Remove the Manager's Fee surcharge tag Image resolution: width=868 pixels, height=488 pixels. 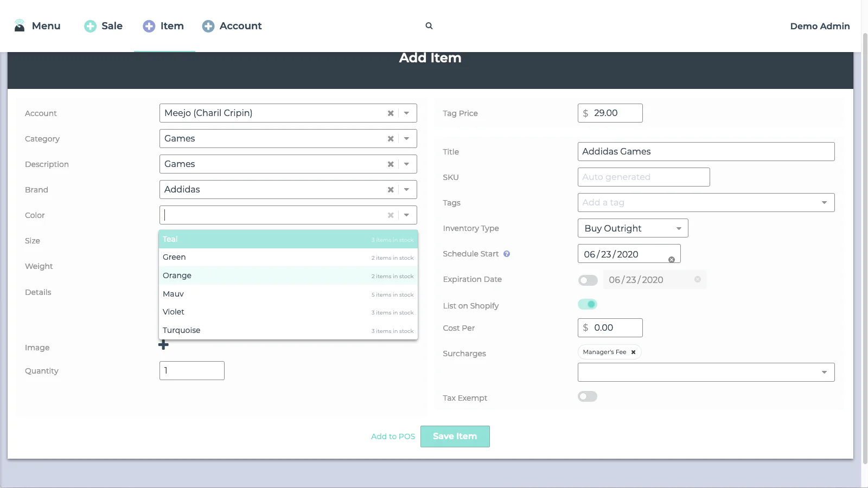(633, 351)
